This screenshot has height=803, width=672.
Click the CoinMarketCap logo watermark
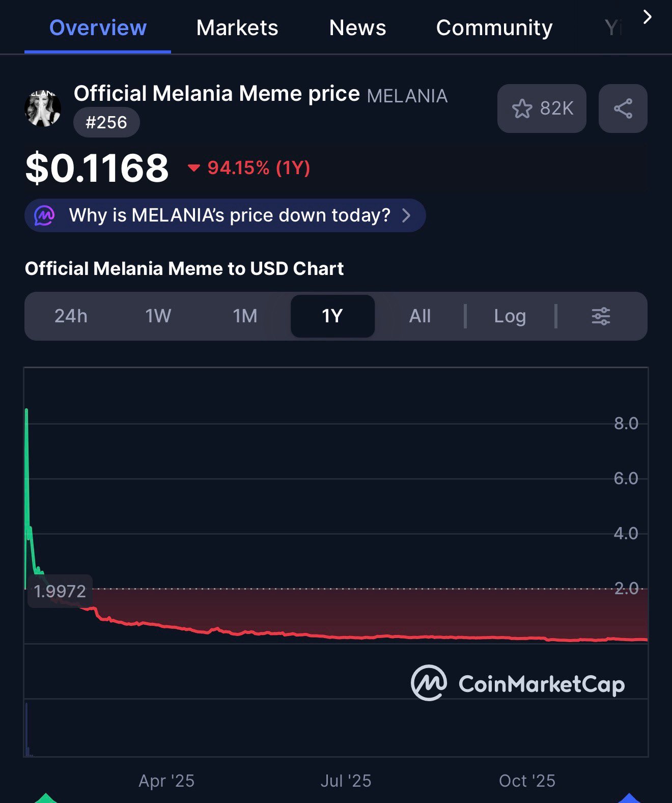coord(518,683)
